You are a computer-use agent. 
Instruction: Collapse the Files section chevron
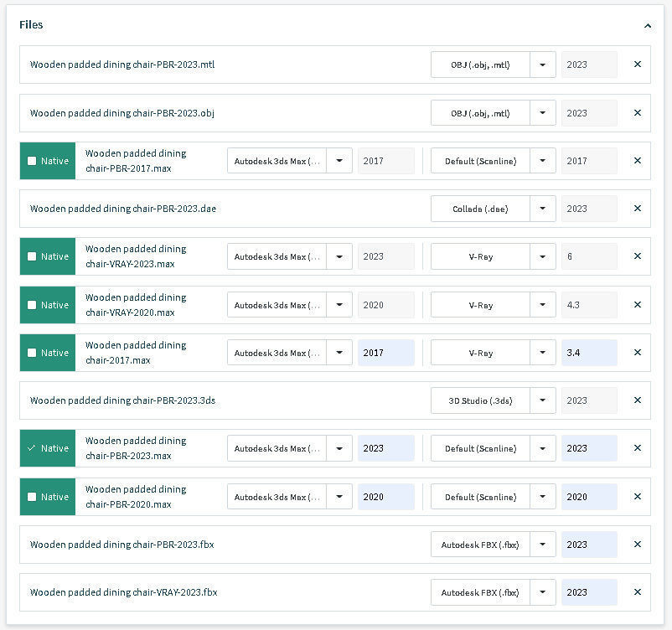click(647, 26)
